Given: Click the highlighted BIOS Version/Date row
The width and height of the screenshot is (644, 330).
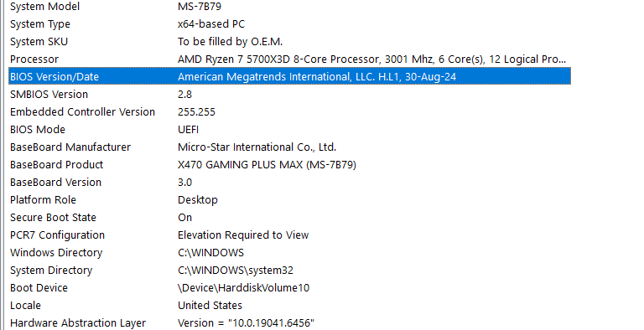Looking at the screenshot, I should (289, 77).
